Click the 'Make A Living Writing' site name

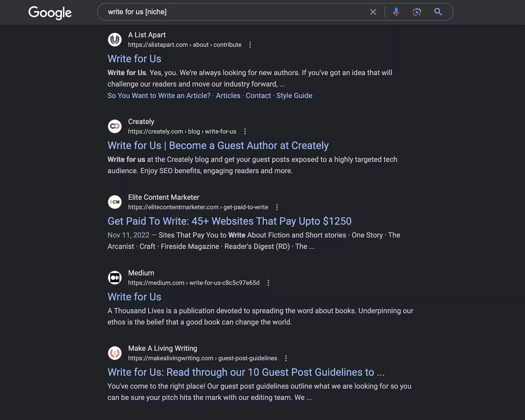163,348
